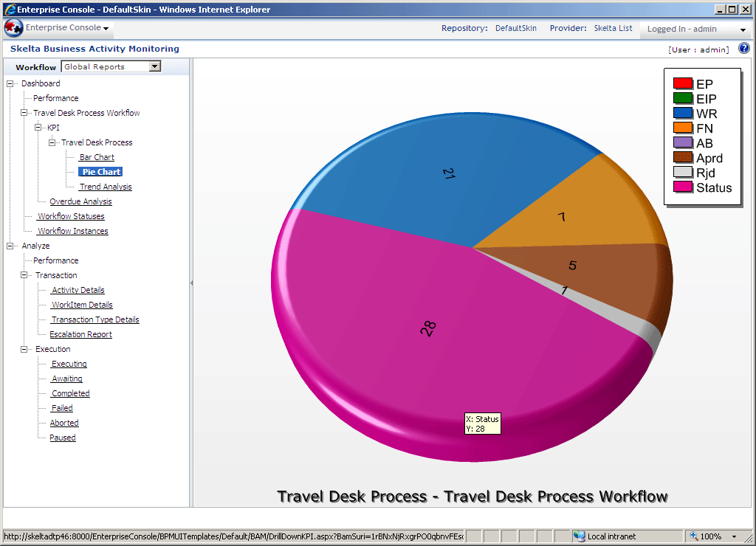The width and height of the screenshot is (756, 546).
Task: Open the Escalation Report link
Action: [x=80, y=334]
